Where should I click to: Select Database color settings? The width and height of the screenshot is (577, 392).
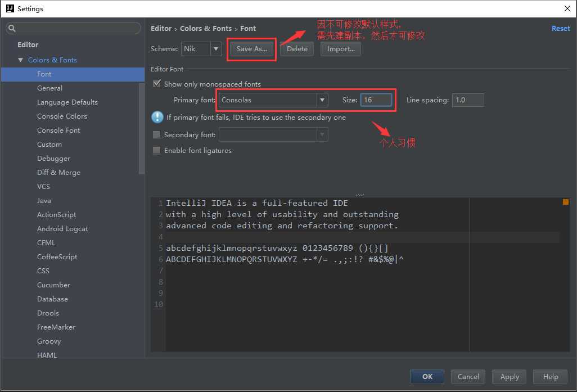pyautogui.click(x=52, y=299)
